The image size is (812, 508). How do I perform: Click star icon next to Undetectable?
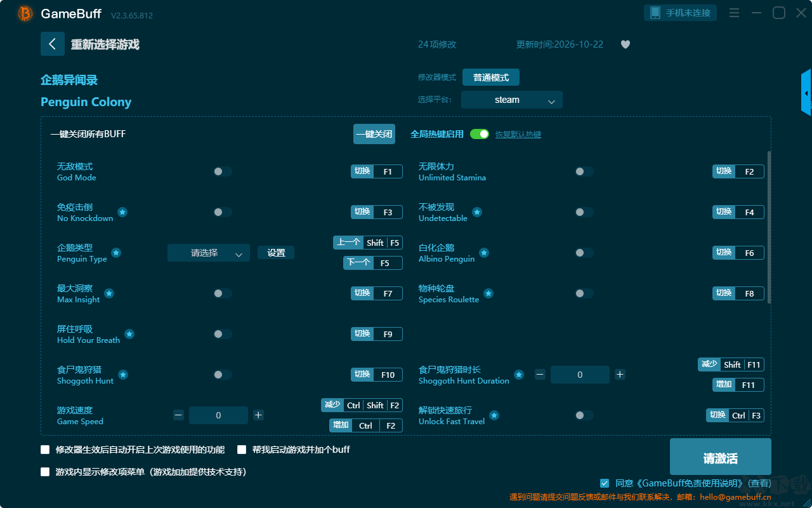pos(477,212)
